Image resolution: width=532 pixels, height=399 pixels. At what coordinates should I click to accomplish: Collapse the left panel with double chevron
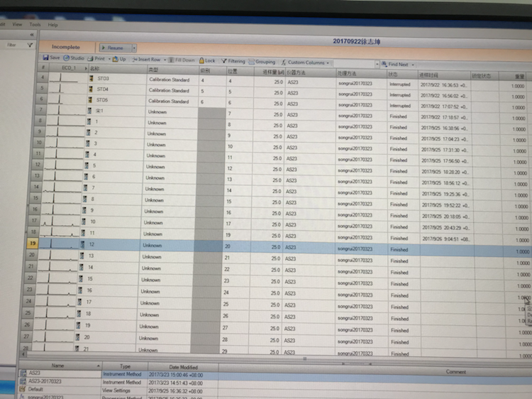pyautogui.click(x=32, y=34)
